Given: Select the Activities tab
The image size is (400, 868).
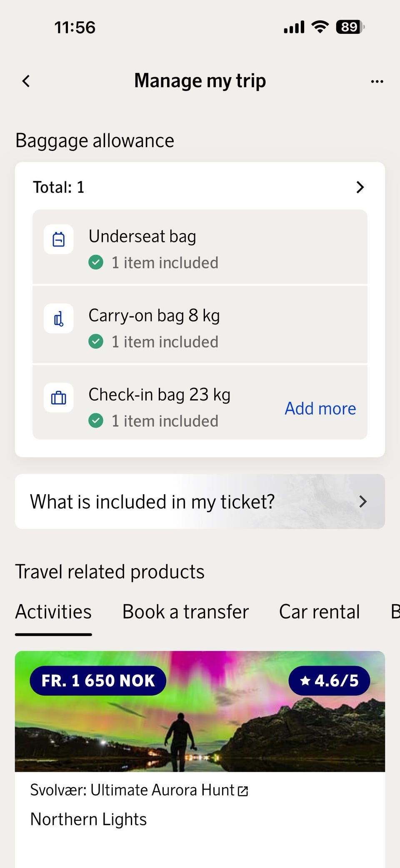Looking at the screenshot, I should [53, 612].
